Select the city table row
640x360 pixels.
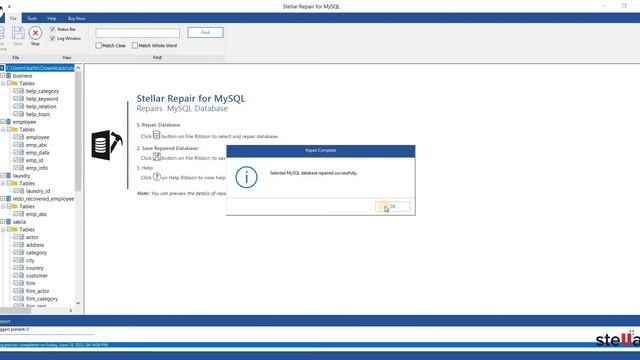click(x=30, y=260)
